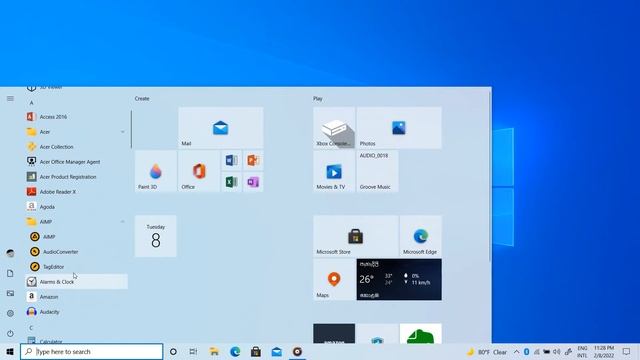This screenshot has width=640, height=360.
Task: Open Task View on the taskbar
Action: point(193,351)
